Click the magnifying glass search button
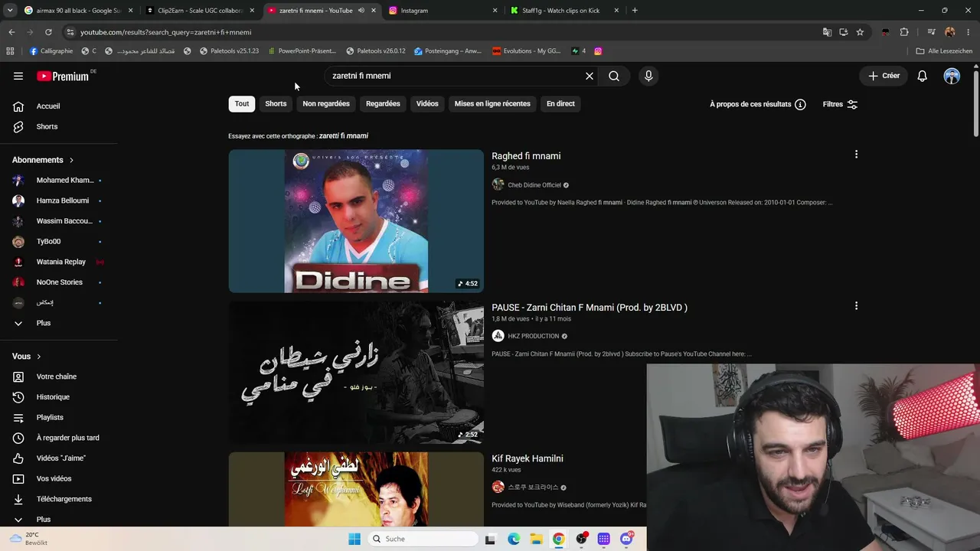This screenshot has width=980, height=551. click(614, 76)
